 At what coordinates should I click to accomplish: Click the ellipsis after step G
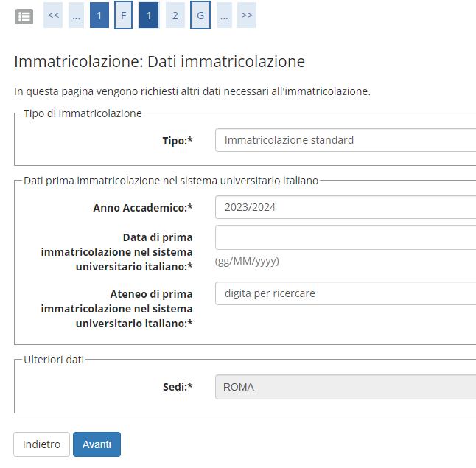[224, 15]
